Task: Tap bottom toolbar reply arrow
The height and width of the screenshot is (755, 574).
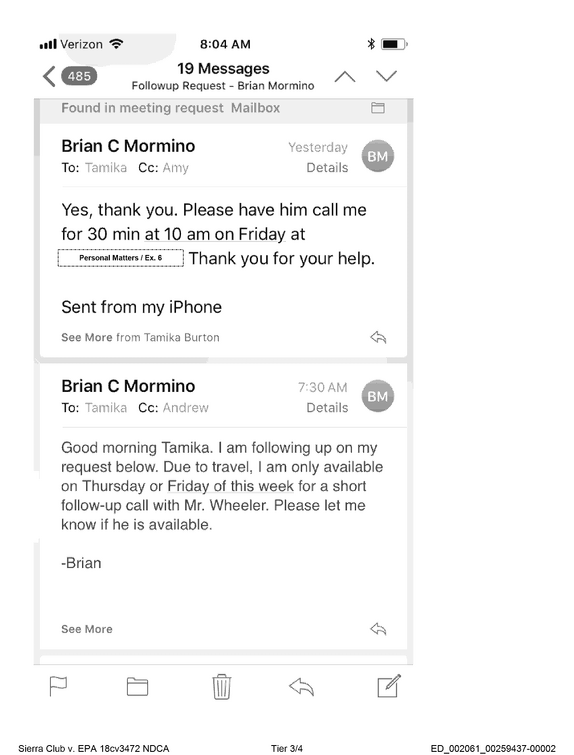Action: (301, 687)
